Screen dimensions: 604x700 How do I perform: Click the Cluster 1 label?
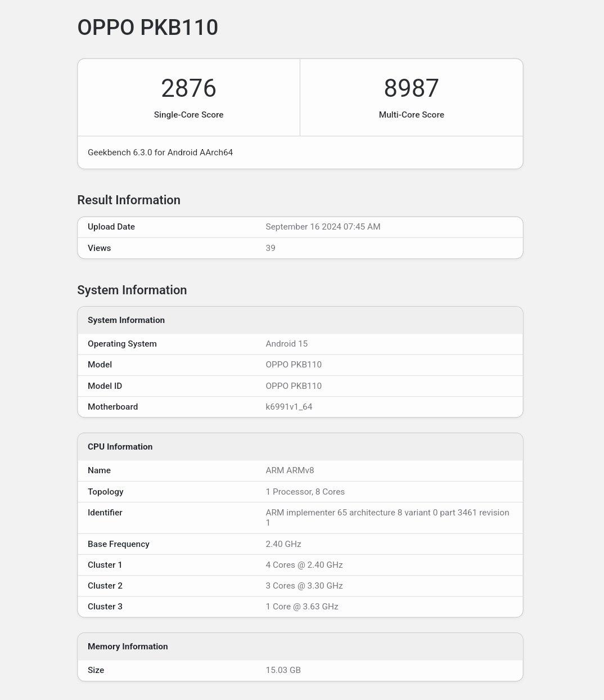click(105, 565)
